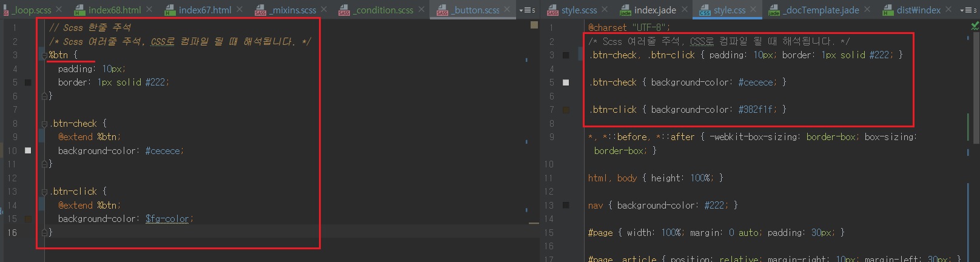Open the _mixins.scss editor tab
The height and width of the screenshot is (262, 980).
[x=294, y=10]
